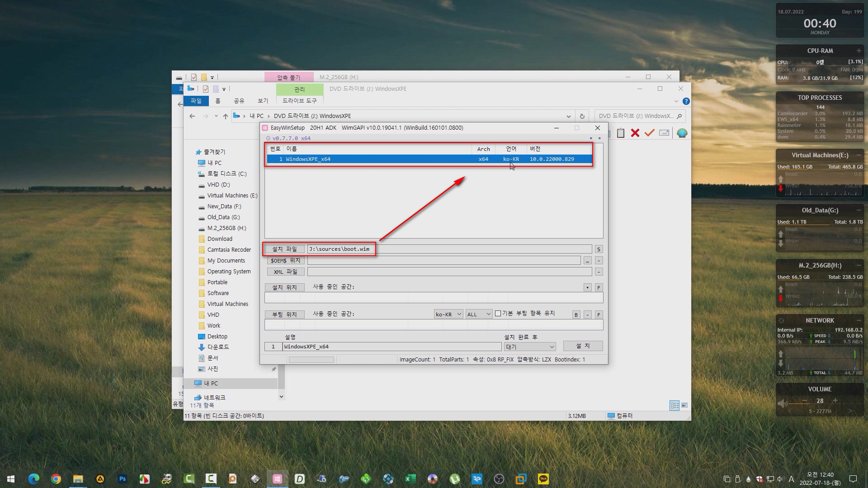
Task: Click the '설 치' install button
Action: coord(583,346)
